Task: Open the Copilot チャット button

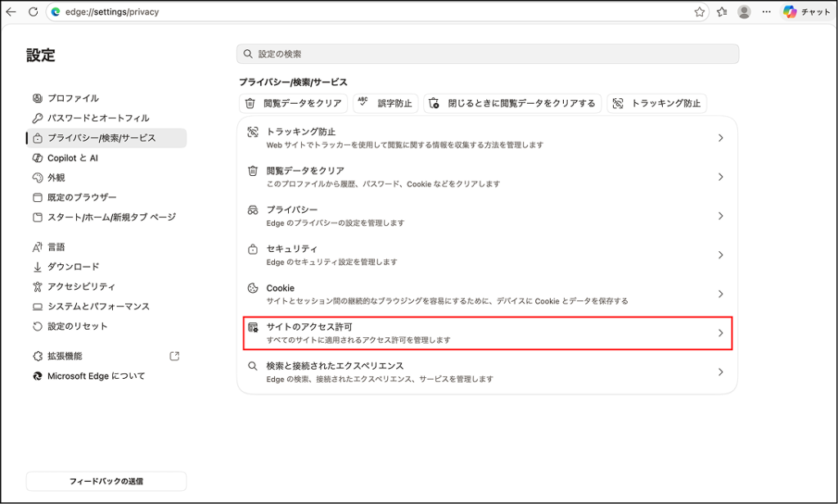Action: [x=807, y=11]
